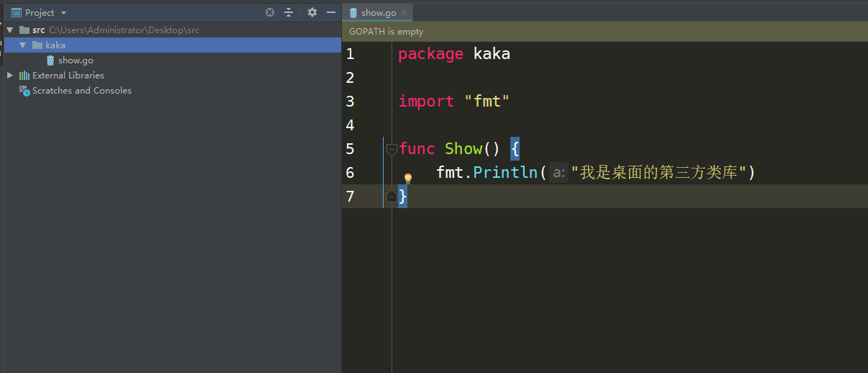The height and width of the screenshot is (373, 868).
Task: Click the src path C:\Users\Administrator\Desktop\src
Action: [x=124, y=30]
